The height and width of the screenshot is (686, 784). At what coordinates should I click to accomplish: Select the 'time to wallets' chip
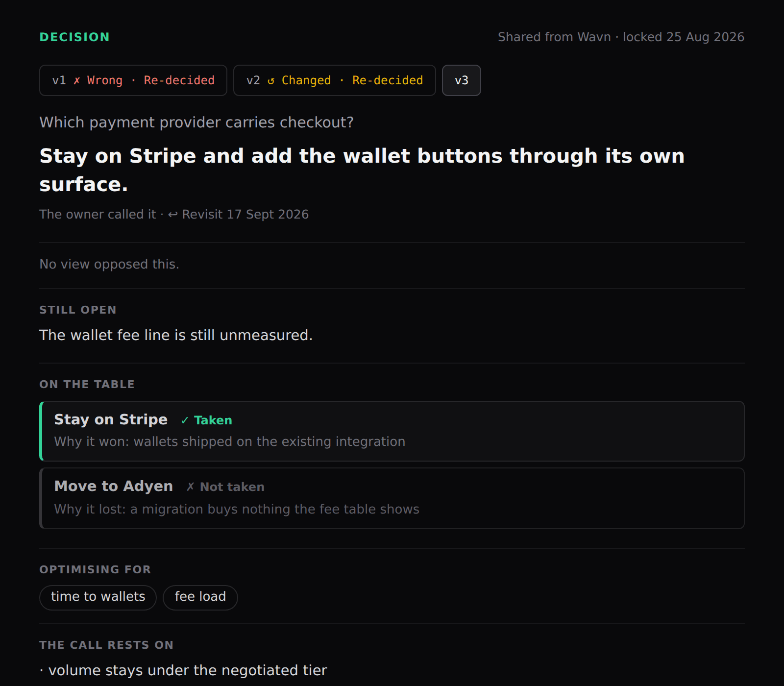coord(98,597)
